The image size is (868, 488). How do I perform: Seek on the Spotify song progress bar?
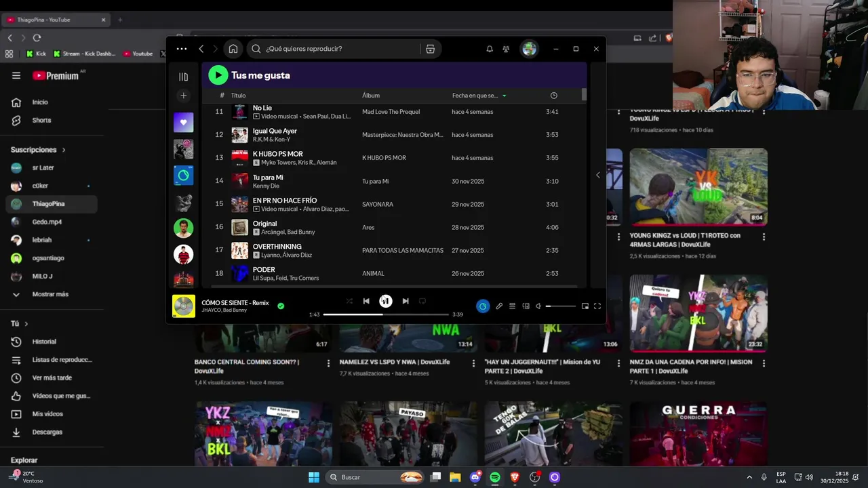tap(386, 314)
